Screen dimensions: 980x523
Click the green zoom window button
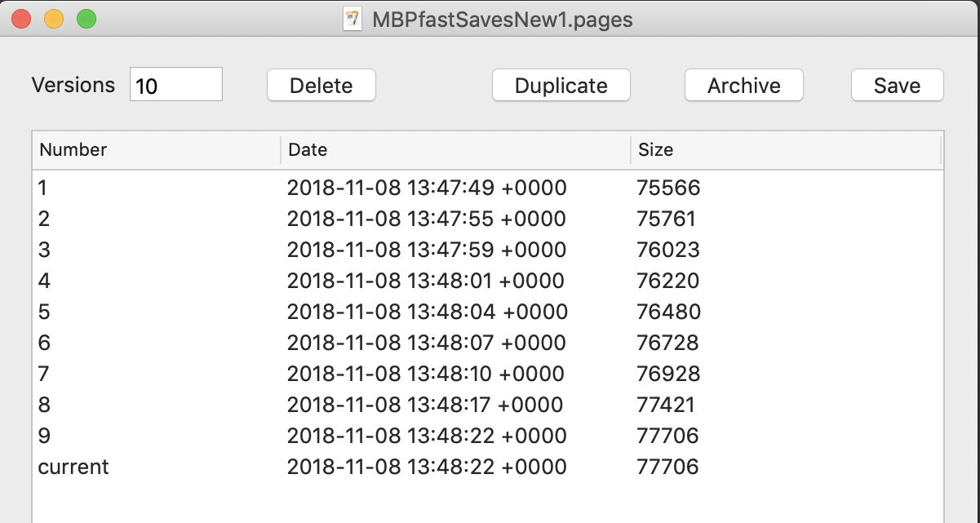coord(86,19)
